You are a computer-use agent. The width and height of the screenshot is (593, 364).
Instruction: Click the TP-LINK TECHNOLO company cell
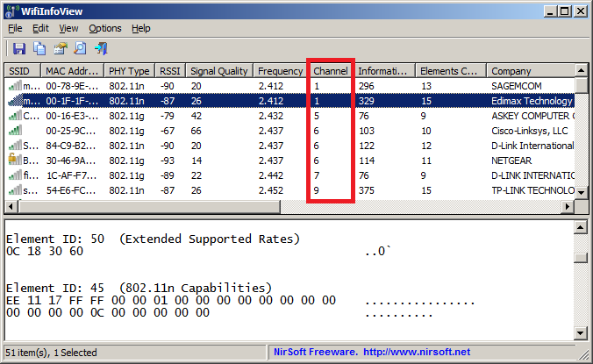(532, 190)
